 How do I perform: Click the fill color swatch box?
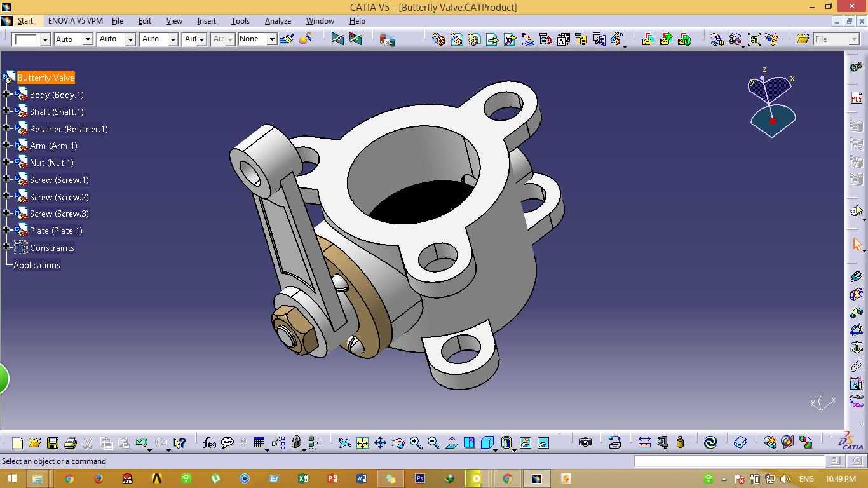click(x=27, y=39)
